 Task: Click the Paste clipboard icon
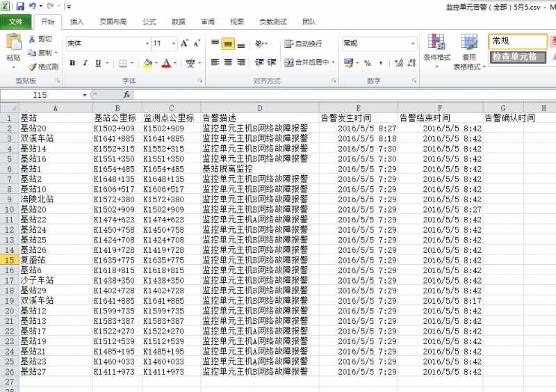(x=14, y=42)
